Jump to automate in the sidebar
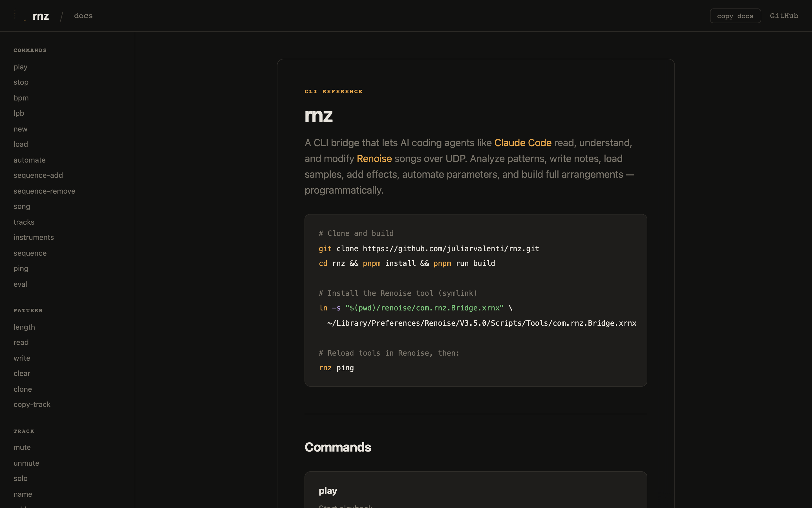 [30, 160]
